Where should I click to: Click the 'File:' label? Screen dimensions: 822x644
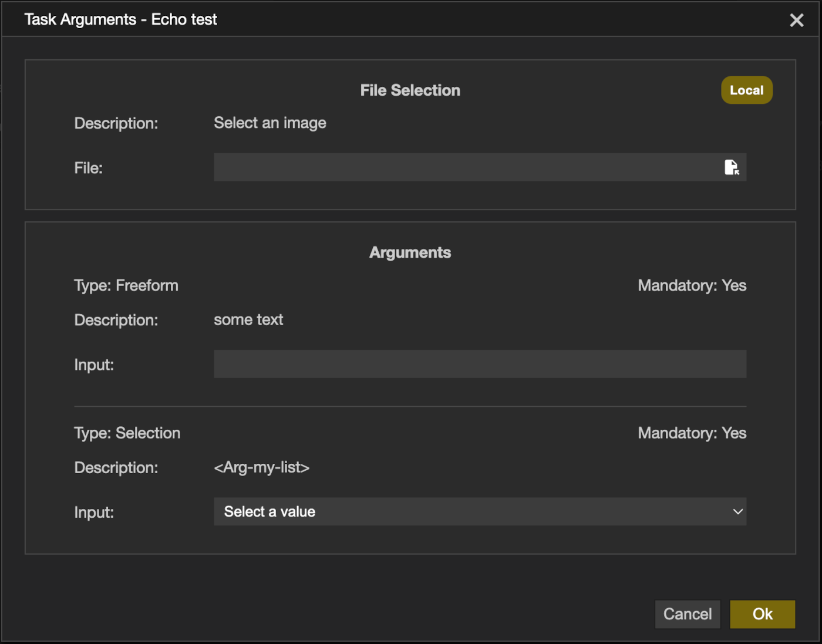(x=89, y=168)
